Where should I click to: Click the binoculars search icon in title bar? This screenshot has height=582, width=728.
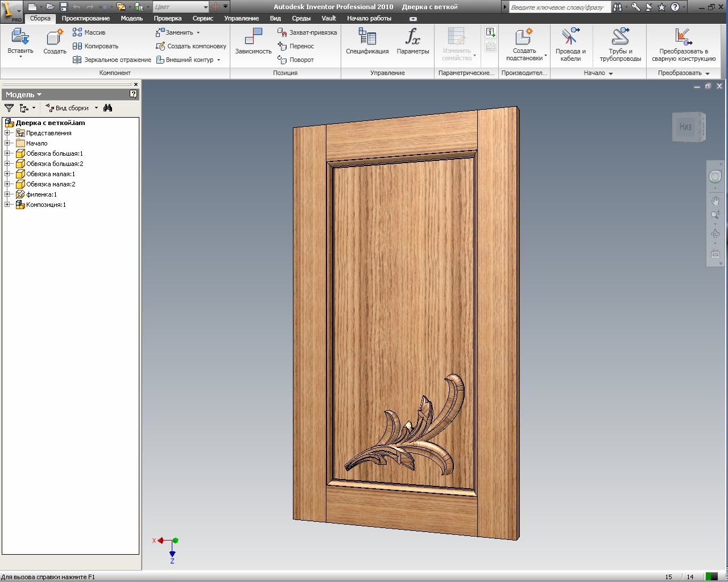point(618,7)
